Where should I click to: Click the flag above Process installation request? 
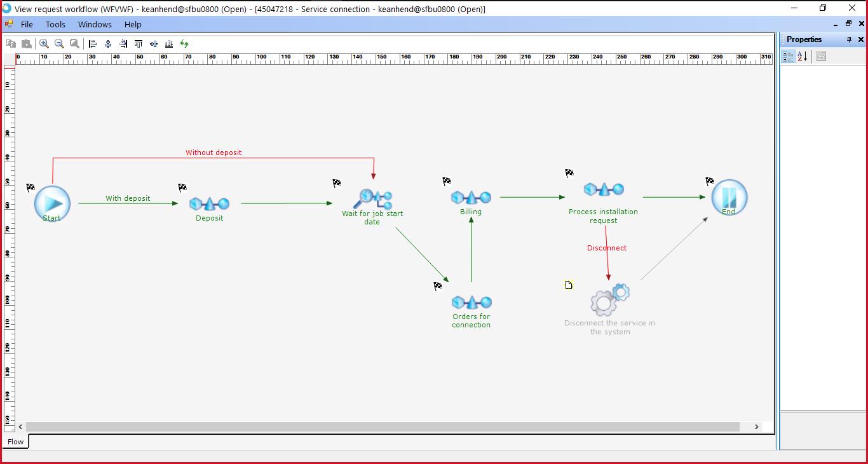click(569, 173)
